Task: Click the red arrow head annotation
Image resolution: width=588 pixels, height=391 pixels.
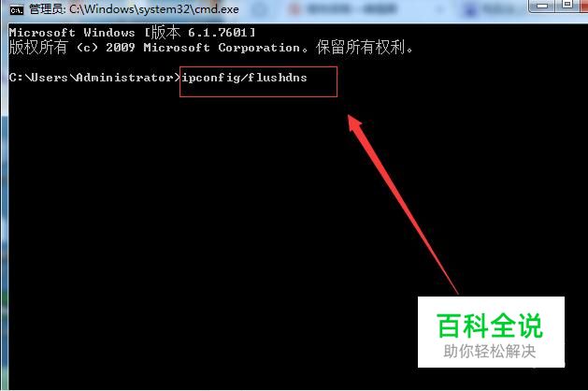Action: pyautogui.click(x=354, y=123)
